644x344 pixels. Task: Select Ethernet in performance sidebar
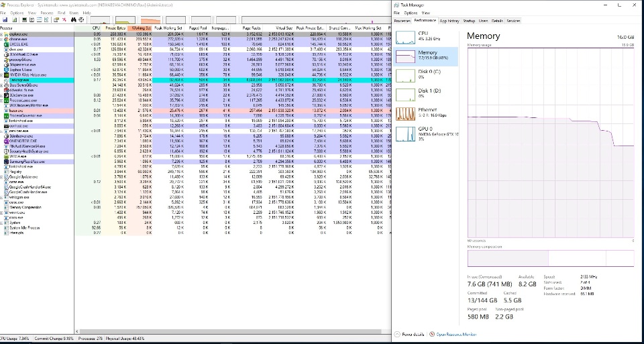coord(425,113)
